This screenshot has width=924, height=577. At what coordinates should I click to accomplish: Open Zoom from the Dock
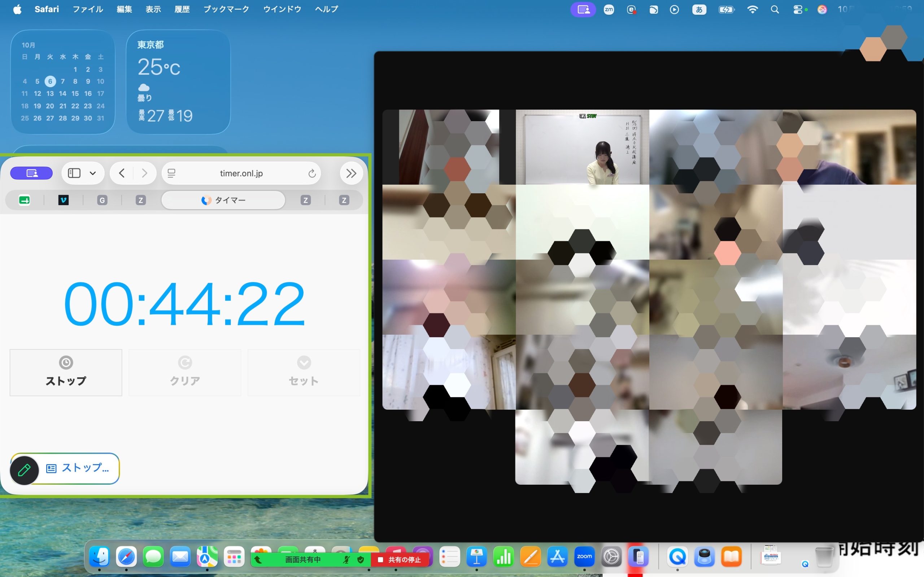(584, 556)
